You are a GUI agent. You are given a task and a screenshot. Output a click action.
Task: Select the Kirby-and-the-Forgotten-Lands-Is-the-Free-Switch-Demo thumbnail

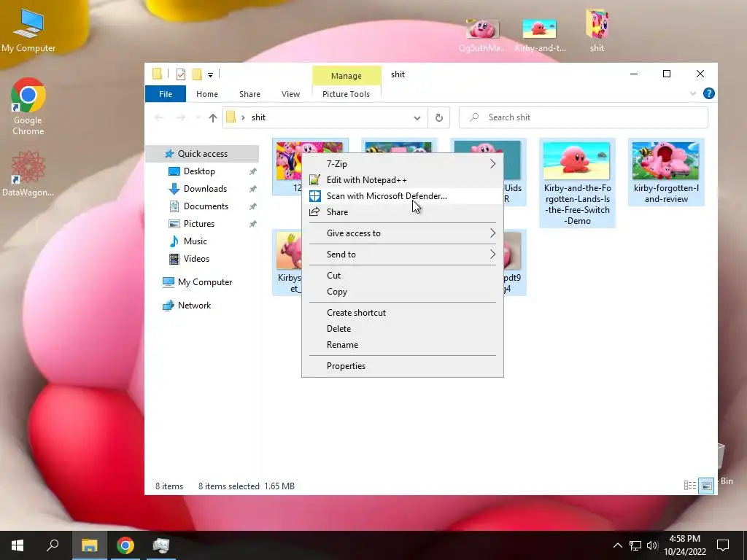click(577, 183)
